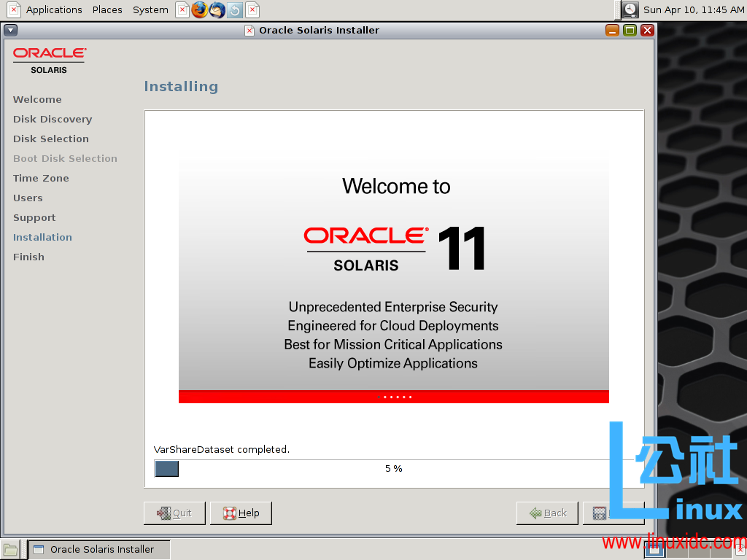Viewport: 747px width, 560px height.
Task: Close the Oracle Solaris Installer window
Action: click(647, 31)
